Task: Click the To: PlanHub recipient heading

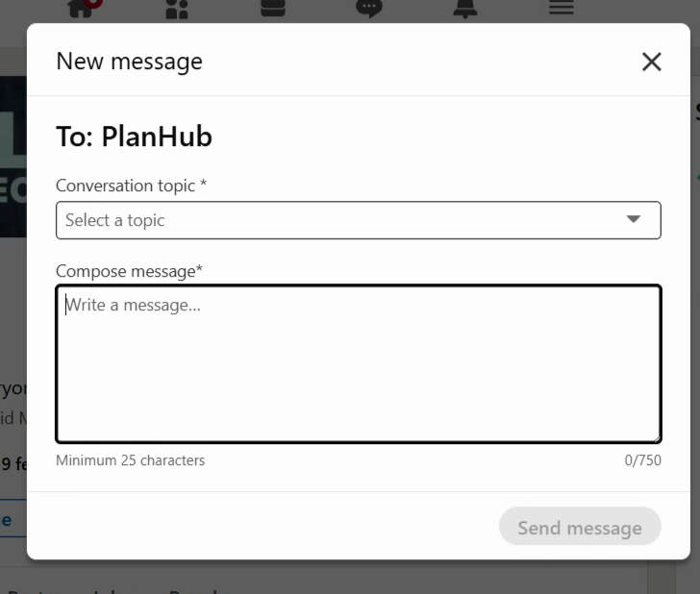Action: [x=134, y=136]
